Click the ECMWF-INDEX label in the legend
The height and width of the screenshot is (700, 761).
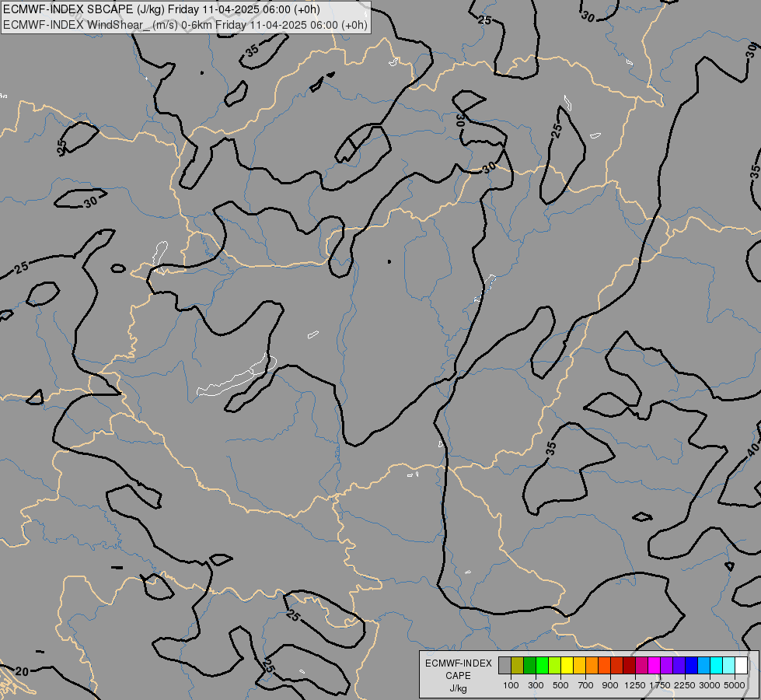459,663
